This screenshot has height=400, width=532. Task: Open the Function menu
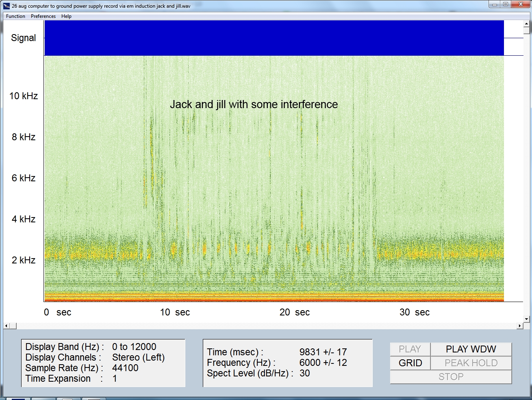pos(15,16)
